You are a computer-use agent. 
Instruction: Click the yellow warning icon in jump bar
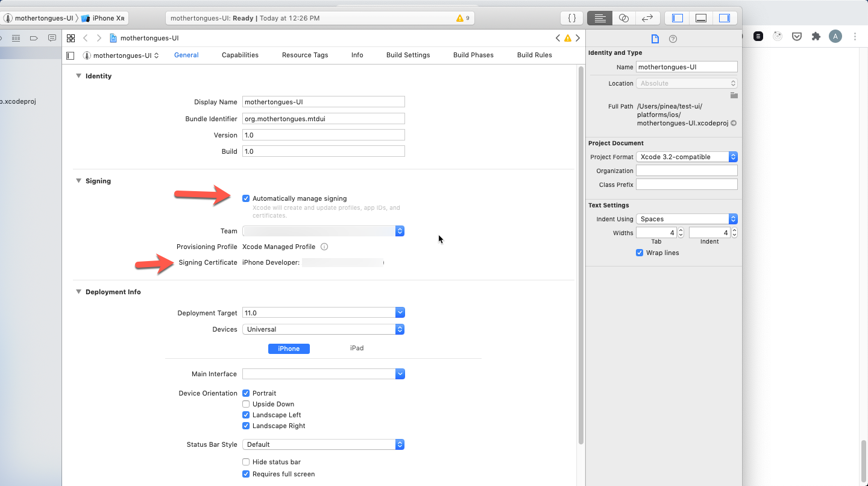[x=567, y=38]
